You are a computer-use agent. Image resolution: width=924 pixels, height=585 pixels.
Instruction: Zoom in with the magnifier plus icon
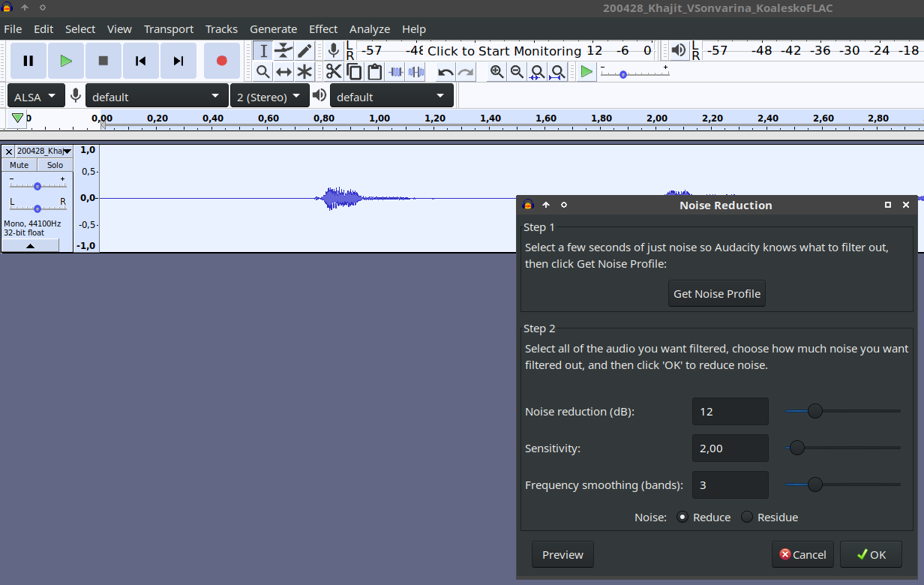(496, 72)
